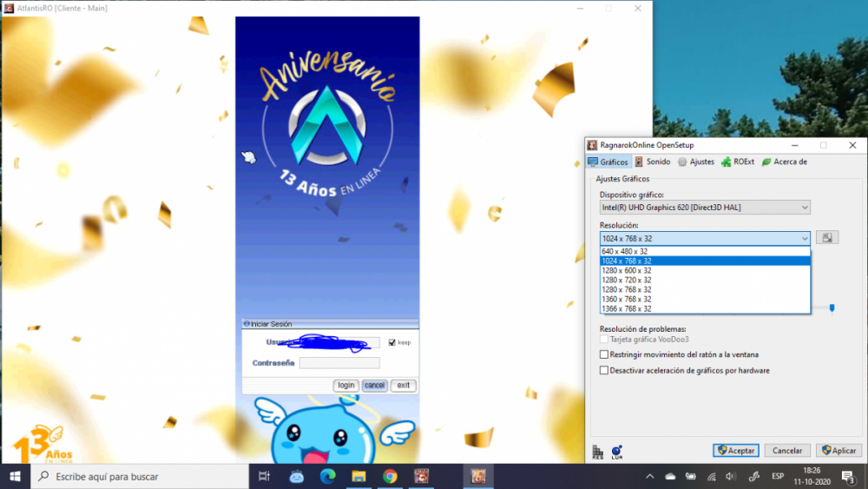Open Microsoft Edge from the taskbar
Image resolution: width=868 pixels, height=489 pixels.
[327, 476]
